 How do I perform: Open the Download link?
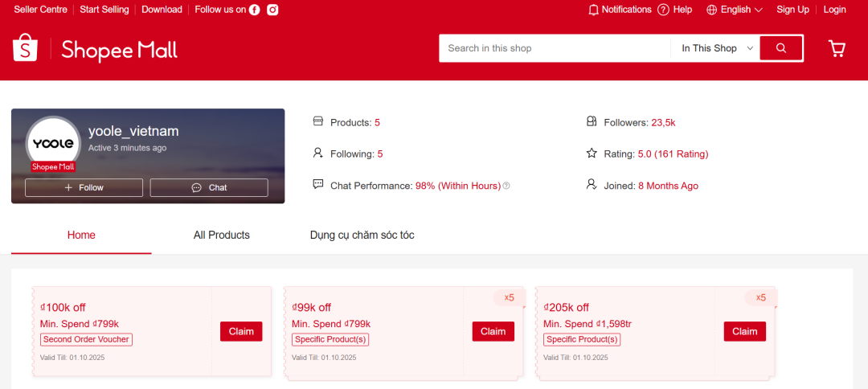tap(162, 10)
